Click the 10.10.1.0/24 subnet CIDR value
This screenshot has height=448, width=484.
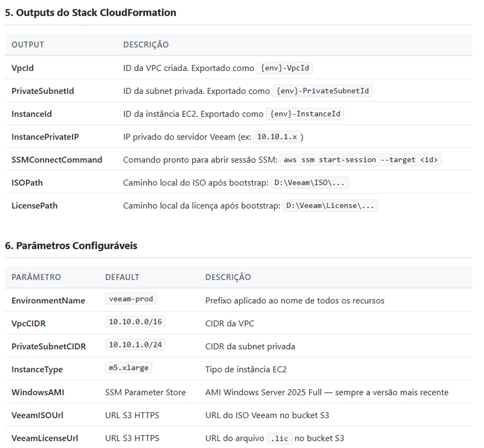coord(135,344)
